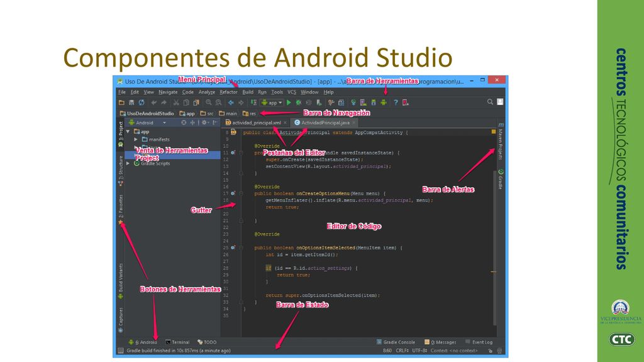Toggle the Maven Projects side panel
The width and height of the screenshot is (644, 362).
point(501,141)
